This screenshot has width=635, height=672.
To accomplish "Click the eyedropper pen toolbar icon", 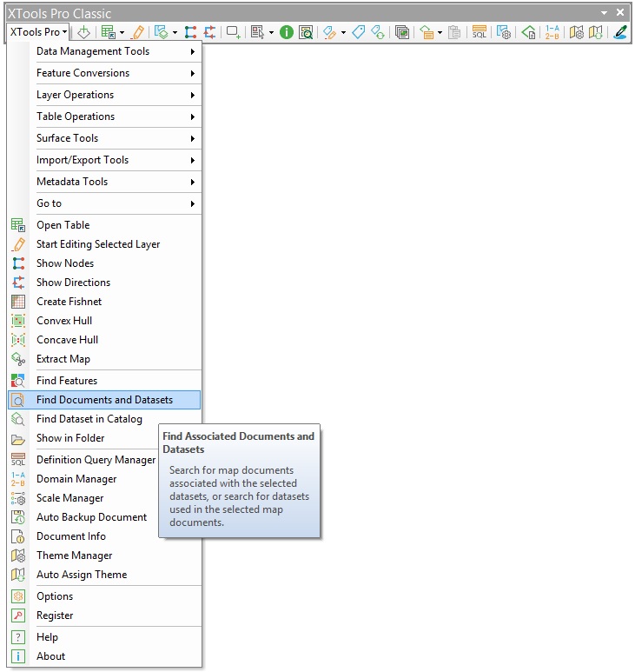I will 620,32.
